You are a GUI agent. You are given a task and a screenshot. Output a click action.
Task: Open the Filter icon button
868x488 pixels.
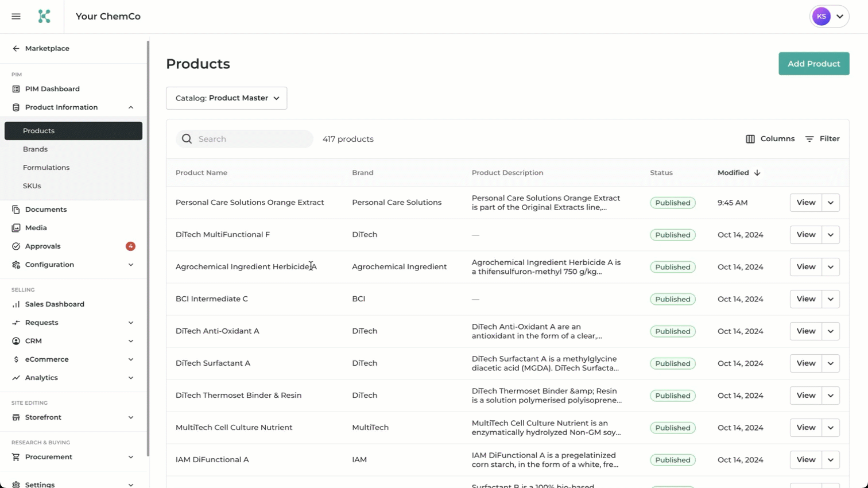tap(809, 139)
